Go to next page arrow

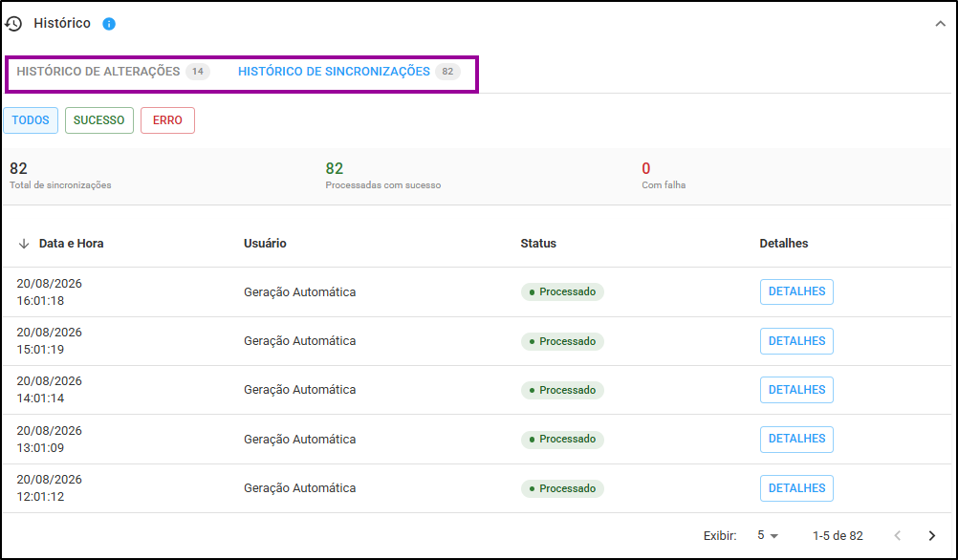point(932,535)
